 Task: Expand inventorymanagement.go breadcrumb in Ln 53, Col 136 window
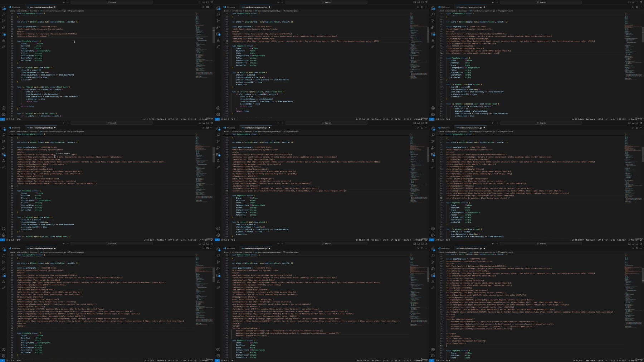[268, 11]
